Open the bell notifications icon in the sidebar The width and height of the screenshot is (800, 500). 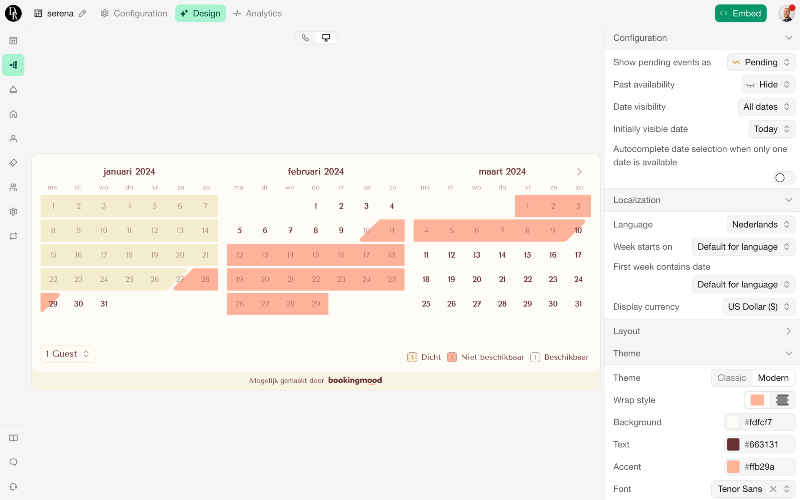pyautogui.click(x=13, y=89)
